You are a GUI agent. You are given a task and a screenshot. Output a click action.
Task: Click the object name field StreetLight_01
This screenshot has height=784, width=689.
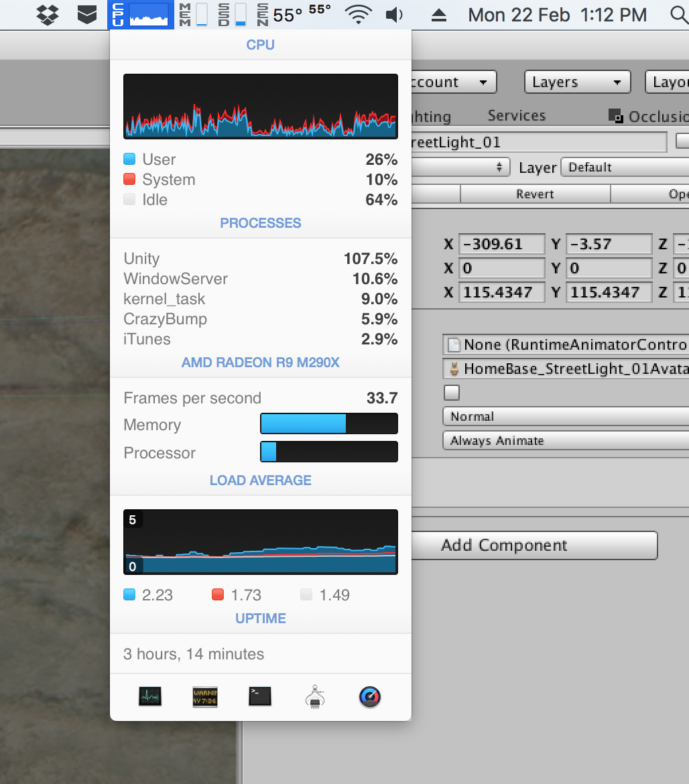point(539,143)
